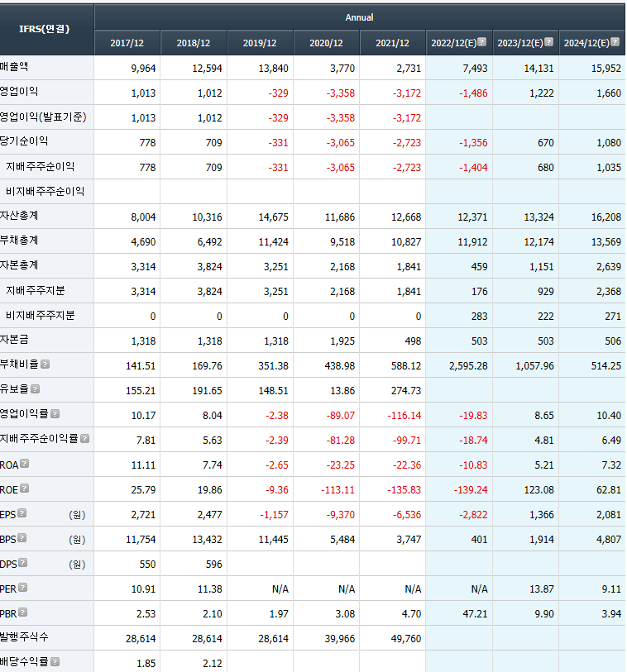Image resolution: width=627 pixels, height=672 pixels.
Task: Click the 비지배주주순이익 row label
Action: pos(45,192)
